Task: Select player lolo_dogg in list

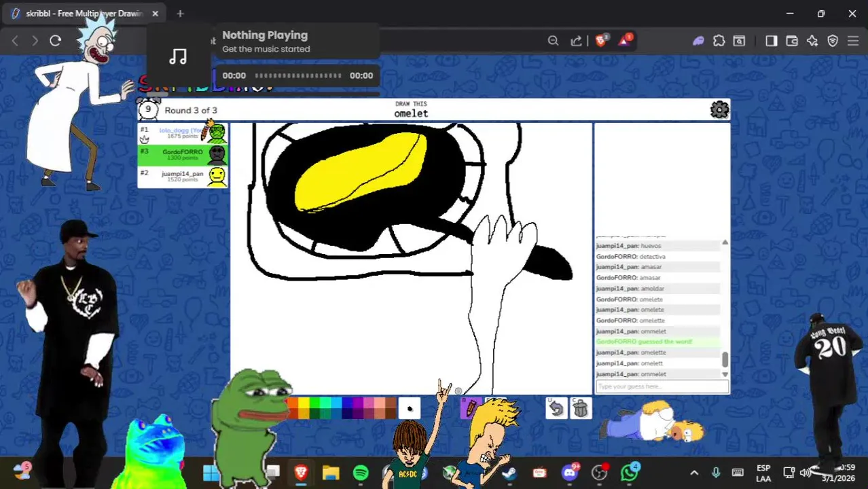Action: point(183,133)
